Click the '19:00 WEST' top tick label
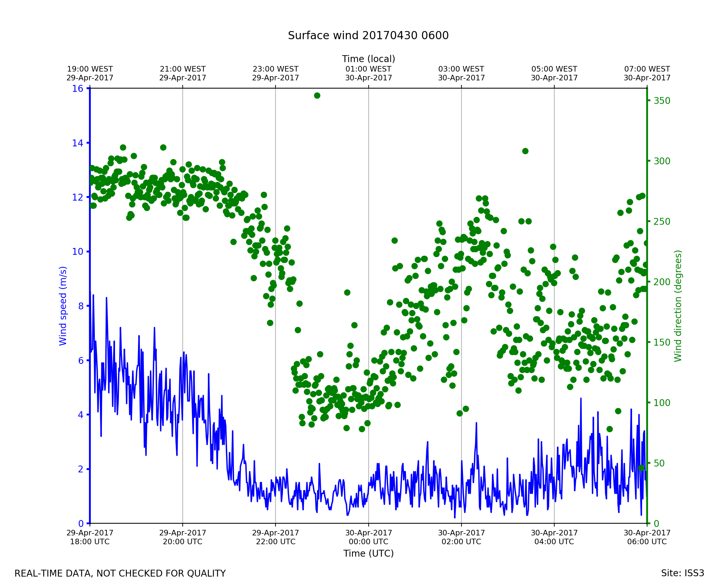Screen dimensions: 719x588 pyautogui.click(x=90, y=69)
